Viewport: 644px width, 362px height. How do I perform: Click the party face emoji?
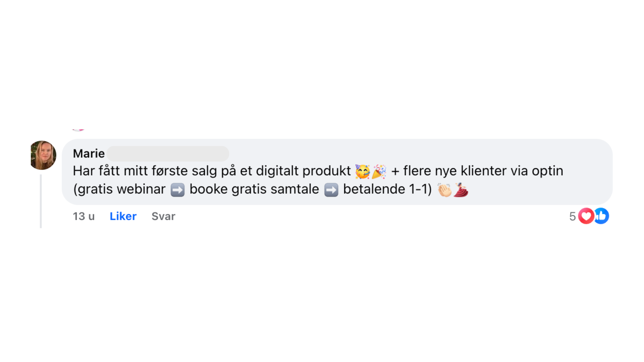pos(363,171)
